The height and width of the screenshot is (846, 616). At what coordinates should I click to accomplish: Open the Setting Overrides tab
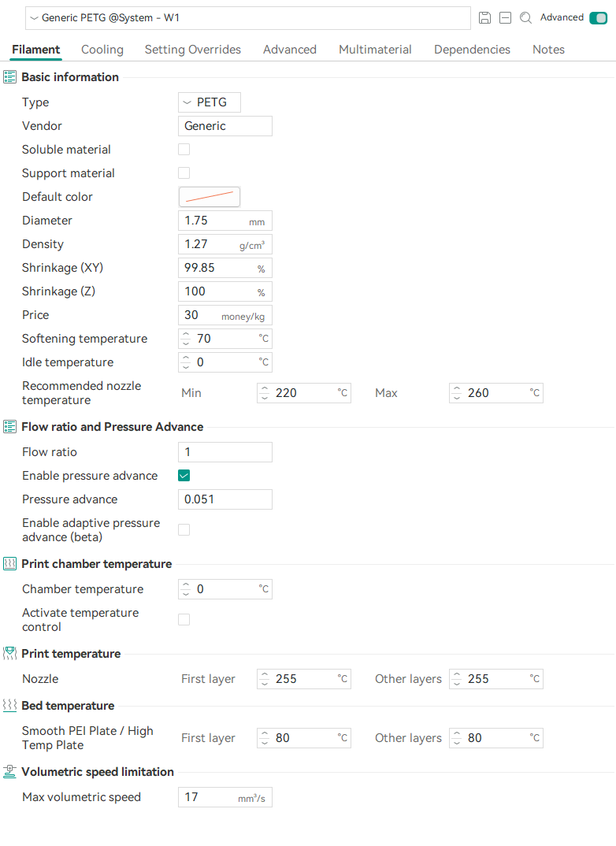(193, 50)
